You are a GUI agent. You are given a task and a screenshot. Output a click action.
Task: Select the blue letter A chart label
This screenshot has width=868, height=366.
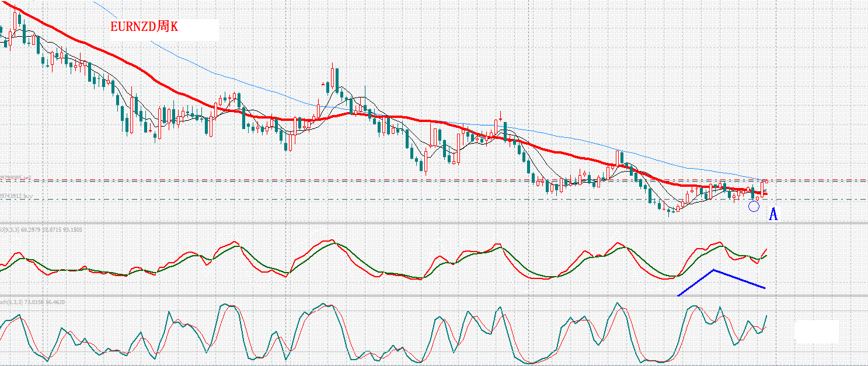click(773, 214)
